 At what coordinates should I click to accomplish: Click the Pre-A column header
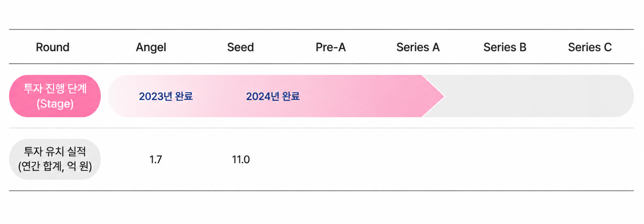coord(331,47)
